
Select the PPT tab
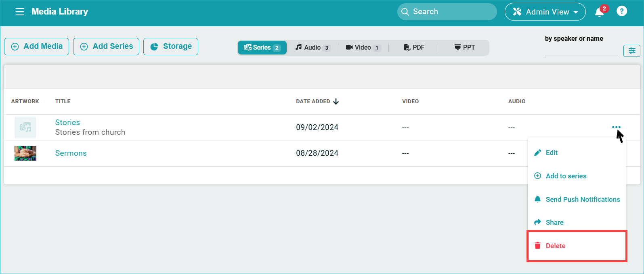click(464, 48)
